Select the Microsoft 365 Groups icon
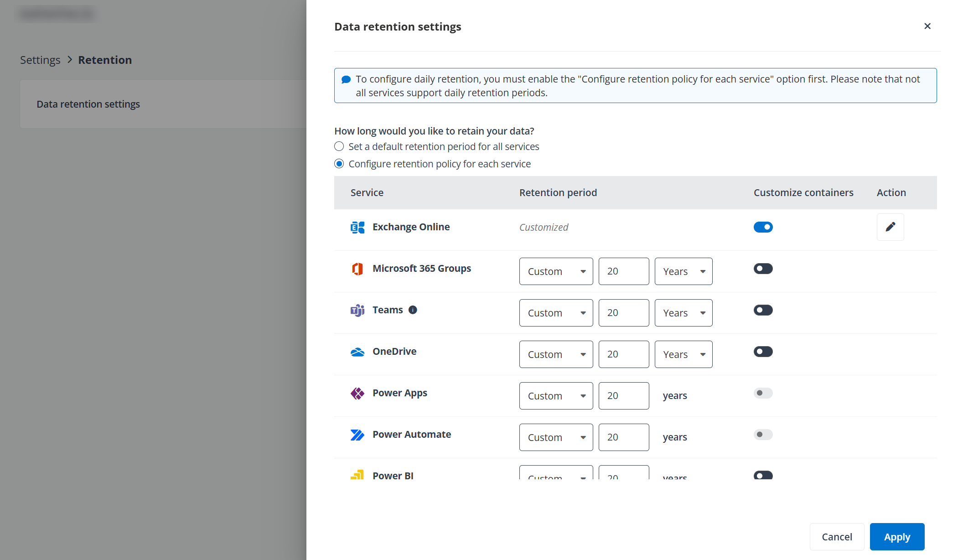This screenshot has height=560, width=958. pyautogui.click(x=357, y=269)
